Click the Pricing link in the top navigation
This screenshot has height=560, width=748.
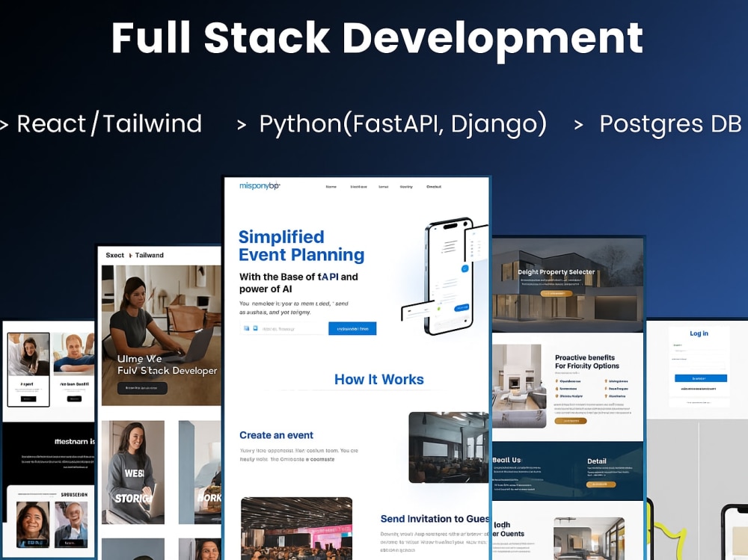tap(405, 187)
